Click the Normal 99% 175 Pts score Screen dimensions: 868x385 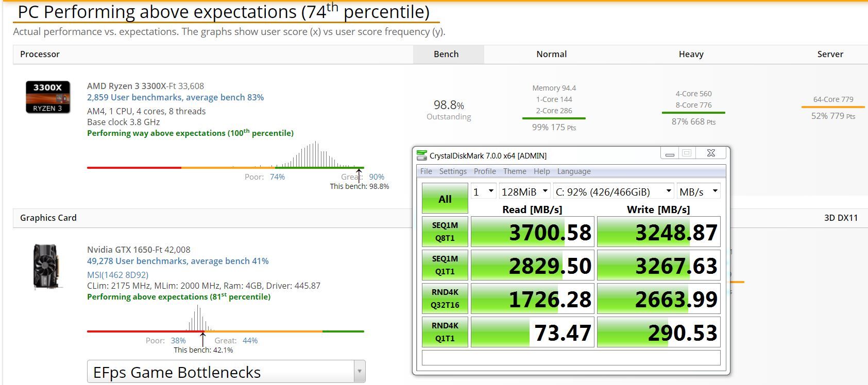coord(554,127)
